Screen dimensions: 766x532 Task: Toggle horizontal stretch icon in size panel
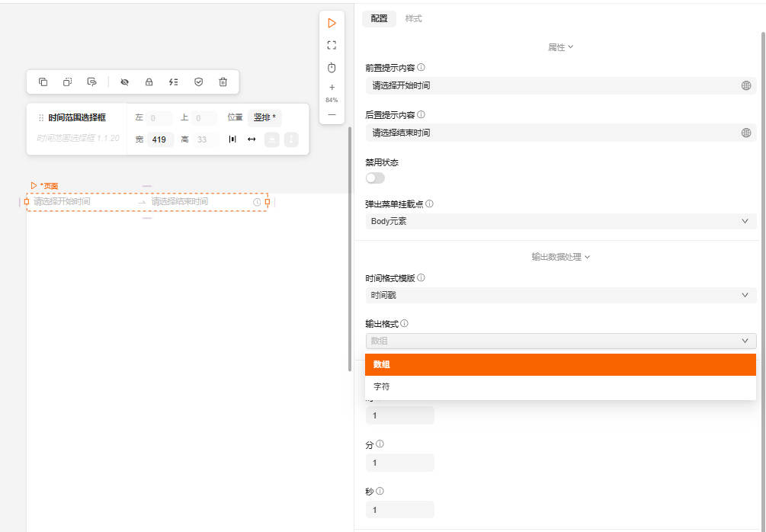253,139
